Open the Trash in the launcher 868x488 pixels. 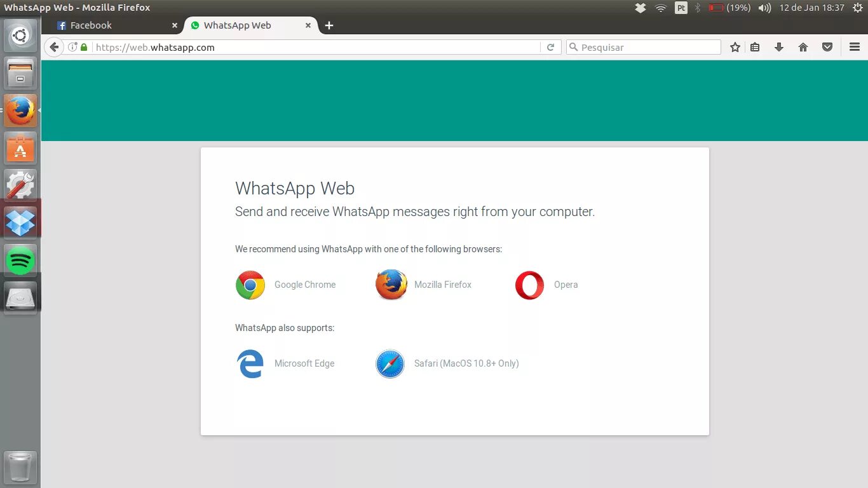point(20,467)
